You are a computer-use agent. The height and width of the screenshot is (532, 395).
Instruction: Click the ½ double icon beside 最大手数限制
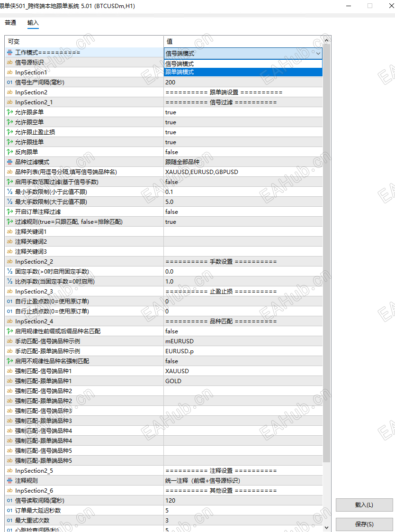(9, 202)
